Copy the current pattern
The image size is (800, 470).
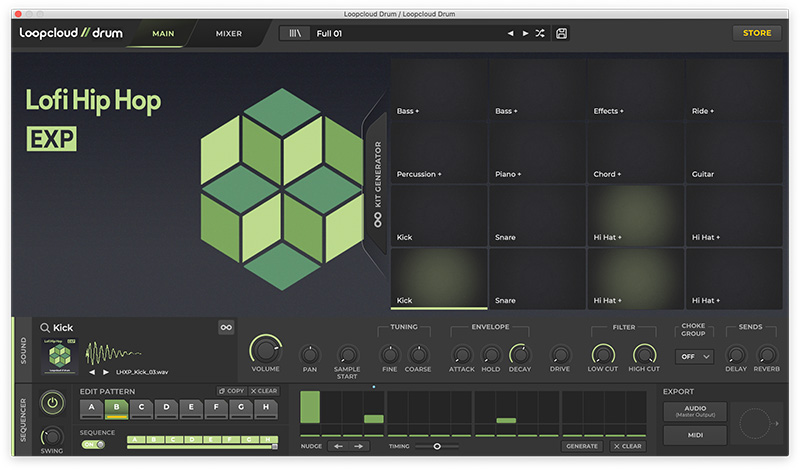[x=232, y=391]
